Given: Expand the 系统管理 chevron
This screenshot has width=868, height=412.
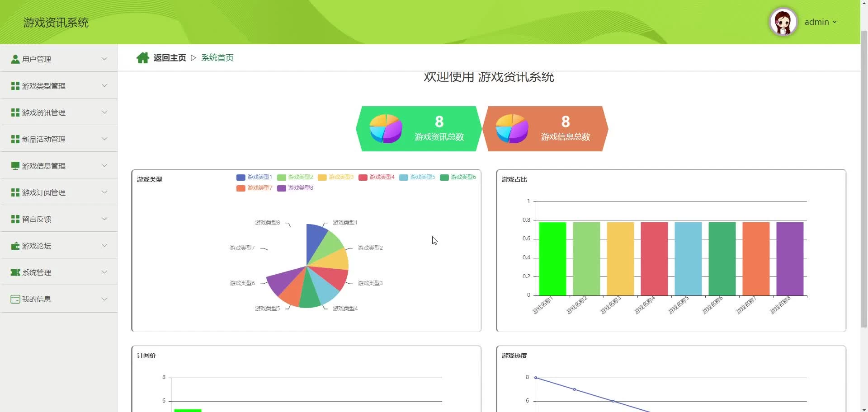Looking at the screenshot, I should pyautogui.click(x=104, y=272).
